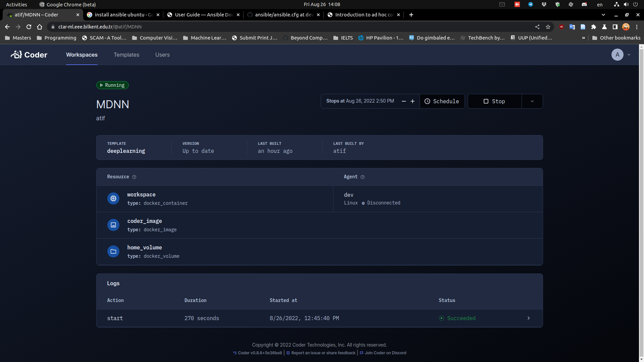This screenshot has width=644, height=362.
Task: Bookmark this page with the star
Action: click(x=548, y=27)
